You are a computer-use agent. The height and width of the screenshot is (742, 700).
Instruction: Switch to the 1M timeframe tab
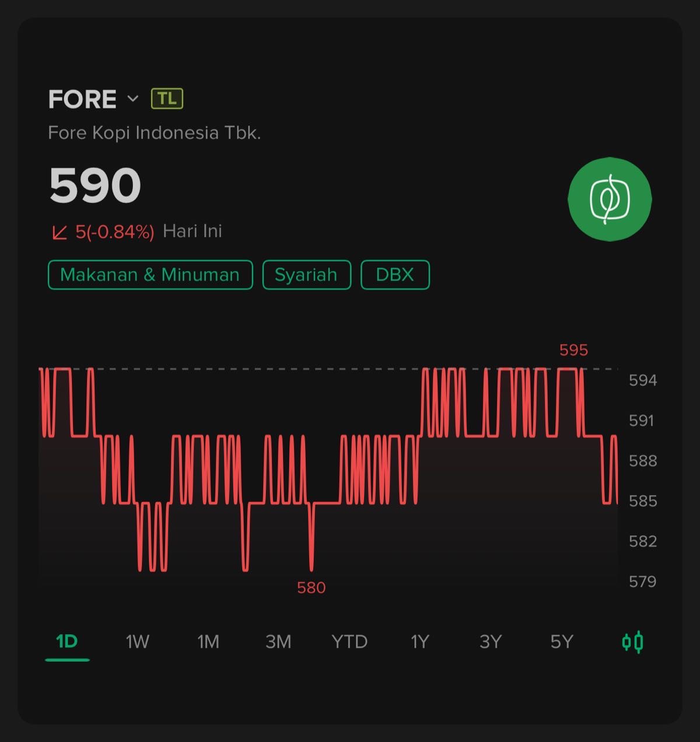[208, 642]
